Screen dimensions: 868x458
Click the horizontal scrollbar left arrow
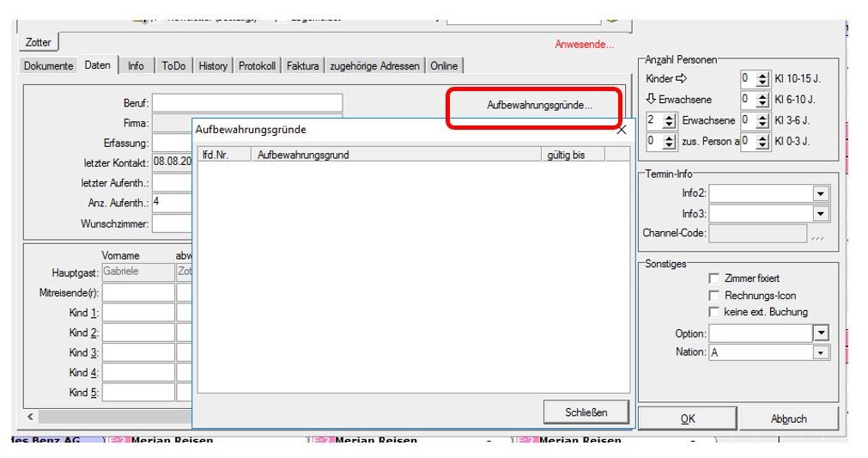[30, 417]
